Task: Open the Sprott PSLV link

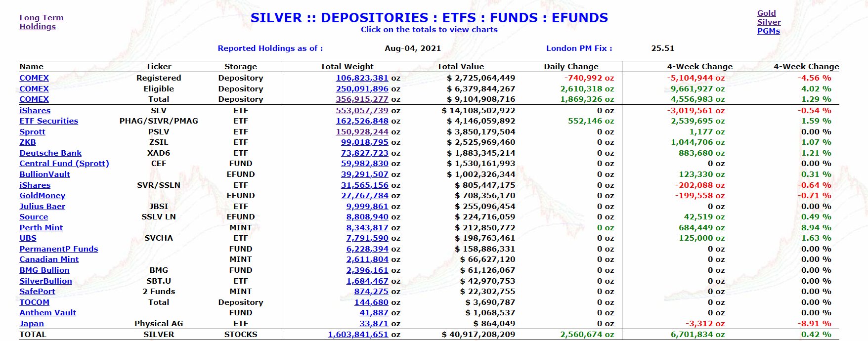Action: 33,132
